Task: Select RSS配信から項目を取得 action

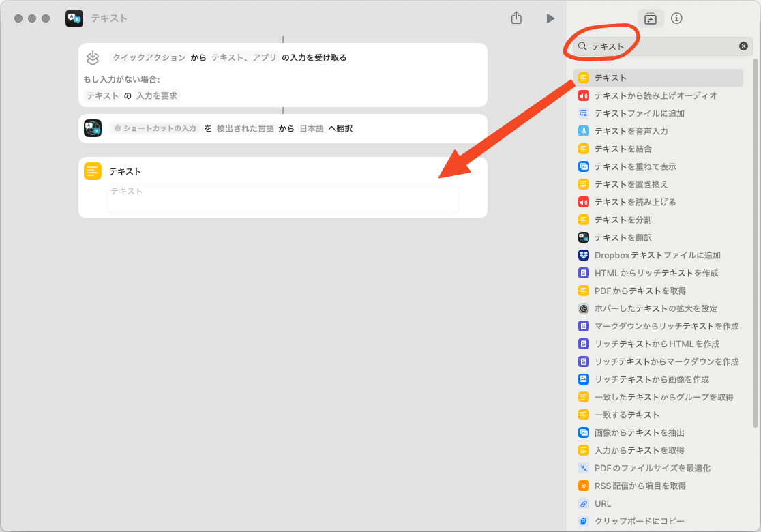Action: [657, 486]
